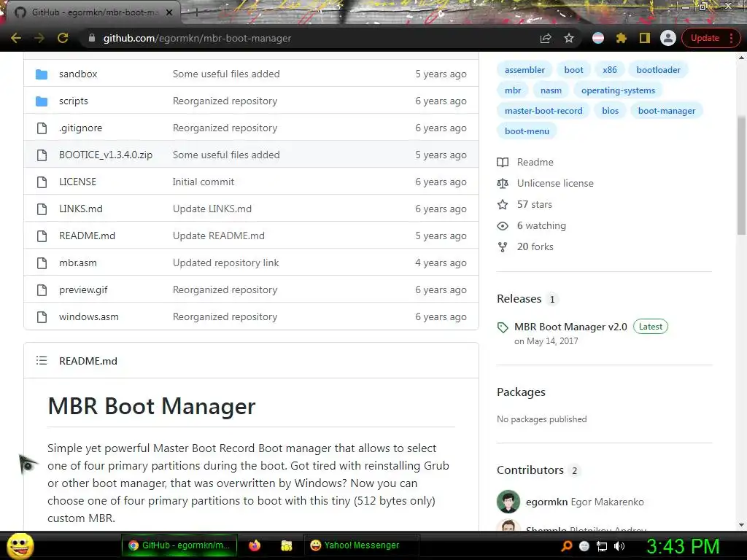View the 20 forks link
The image size is (747, 560).
pos(535,246)
